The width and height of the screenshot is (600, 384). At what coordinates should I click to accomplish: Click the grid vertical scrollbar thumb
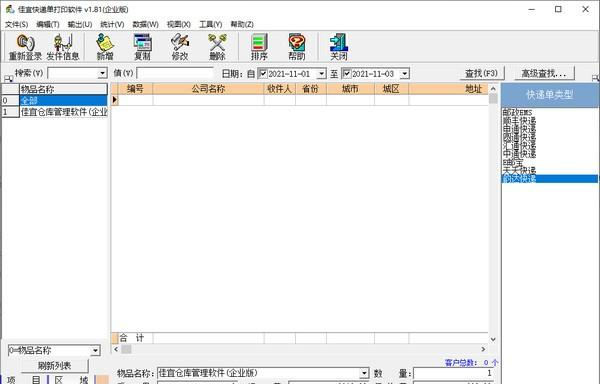click(493, 99)
